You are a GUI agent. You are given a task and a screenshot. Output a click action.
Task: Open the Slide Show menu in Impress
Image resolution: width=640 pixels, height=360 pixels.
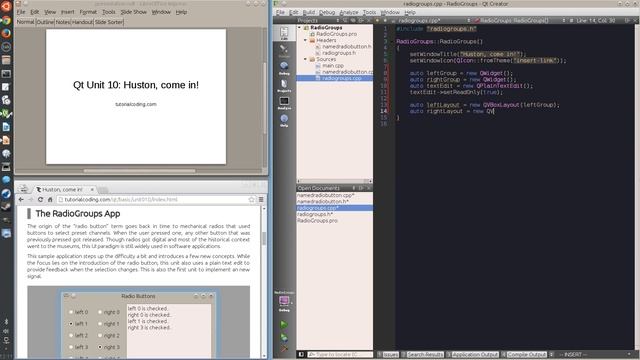(x=133, y=12)
